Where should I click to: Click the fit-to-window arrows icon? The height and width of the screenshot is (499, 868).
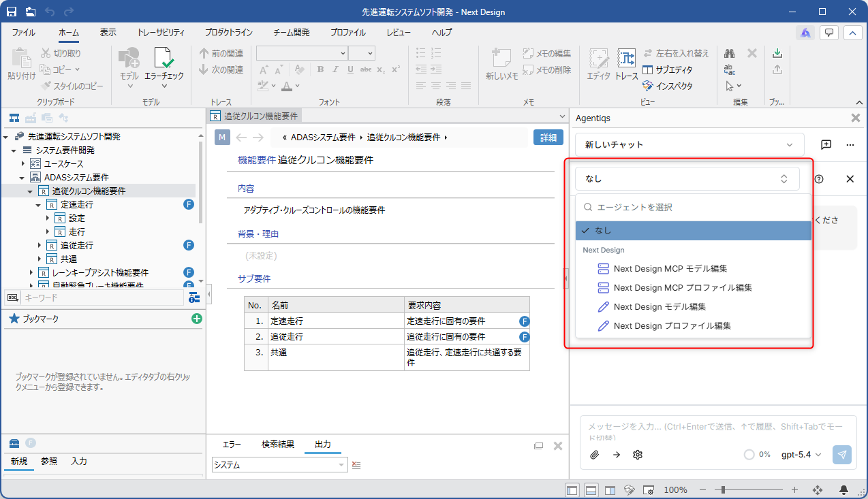pos(818,490)
